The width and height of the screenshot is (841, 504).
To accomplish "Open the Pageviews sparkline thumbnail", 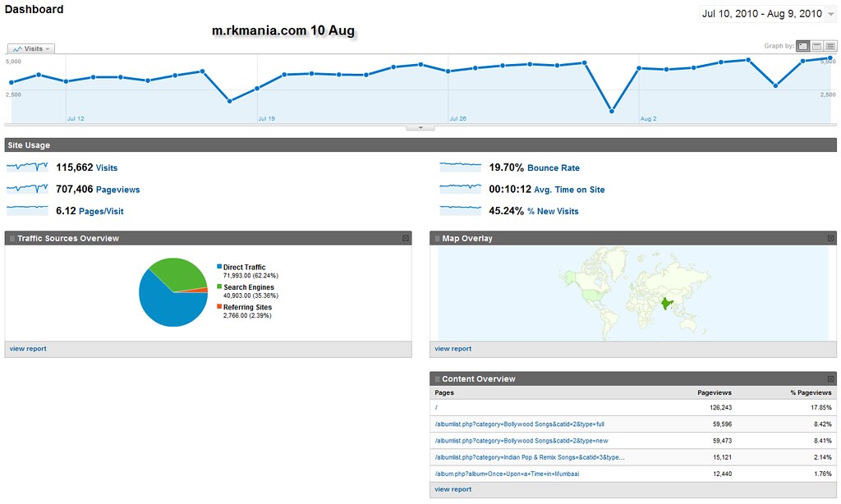I will 27,189.
